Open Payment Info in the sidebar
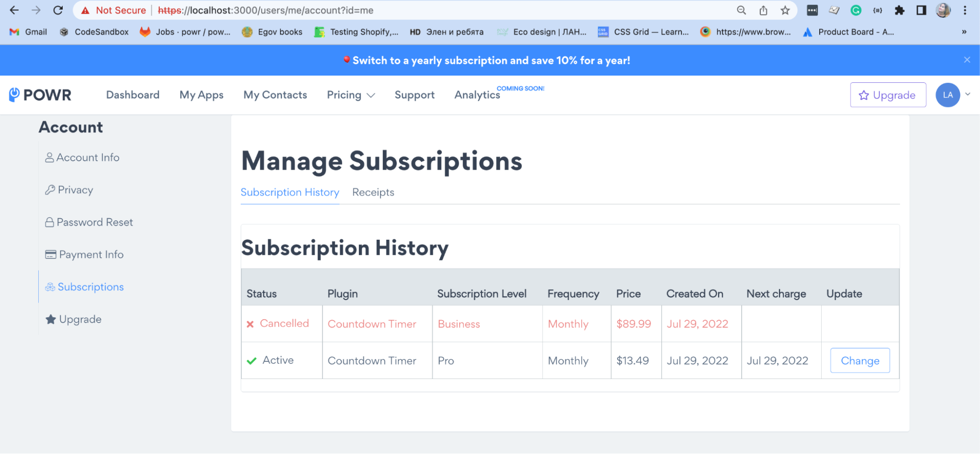The width and height of the screenshot is (980, 454). 91,254
